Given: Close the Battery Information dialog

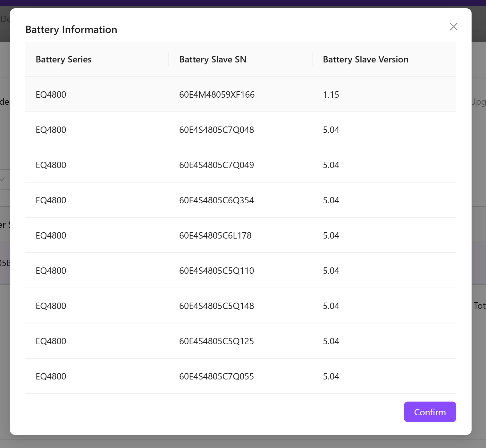Looking at the screenshot, I should (x=453, y=27).
